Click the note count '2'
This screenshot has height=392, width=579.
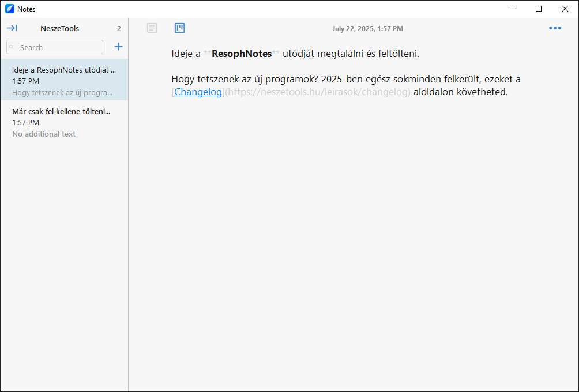(119, 28)
